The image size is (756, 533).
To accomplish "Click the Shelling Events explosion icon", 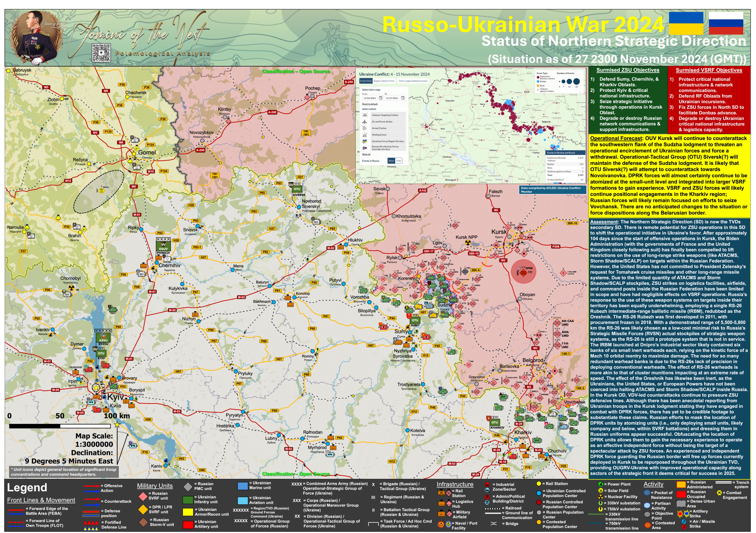I will click(365, 135).
